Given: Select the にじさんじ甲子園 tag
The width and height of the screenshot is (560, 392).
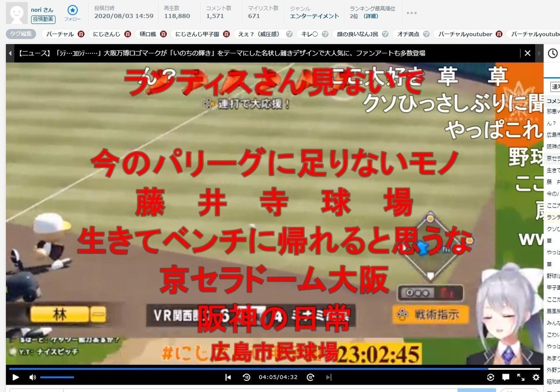Looking at the screenshot, I should tap(198, 34).
